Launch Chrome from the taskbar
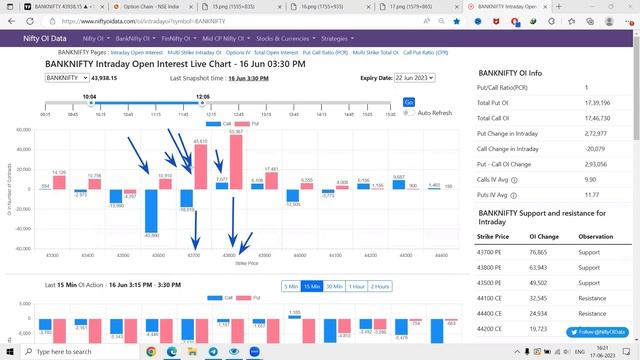This screenshot has width=640, height=360. 151,351
